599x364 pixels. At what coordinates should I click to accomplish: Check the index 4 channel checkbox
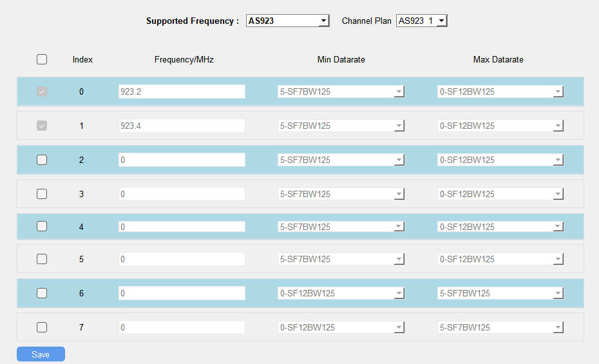coord(42,226)
